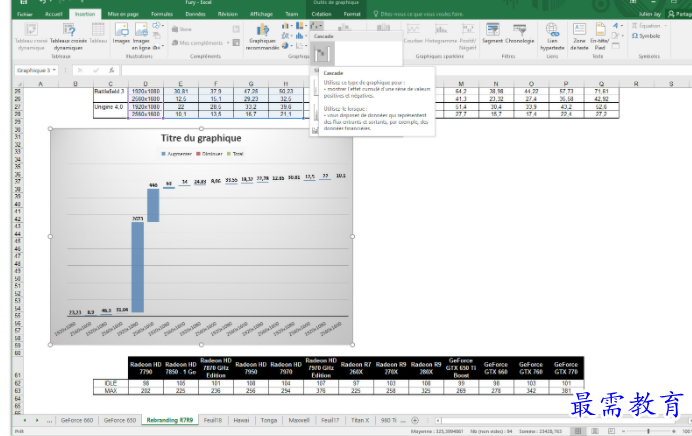
Task: Select the GeForce 660 sheet tab
Action: click(77, 420)
